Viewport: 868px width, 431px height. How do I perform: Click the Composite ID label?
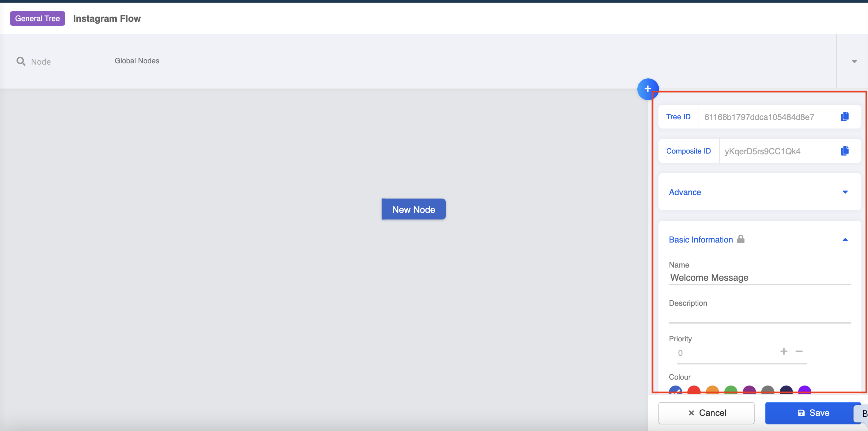688,151
